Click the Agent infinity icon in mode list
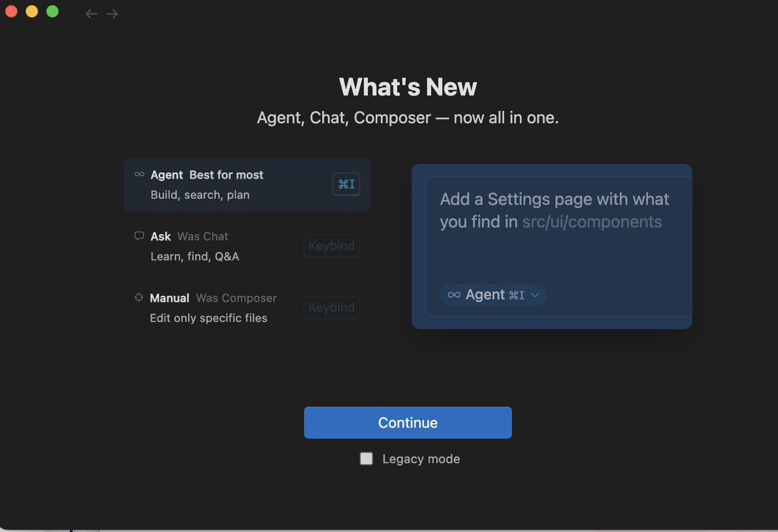The width and height of the screenshot is (778, 532). (139, 174)
